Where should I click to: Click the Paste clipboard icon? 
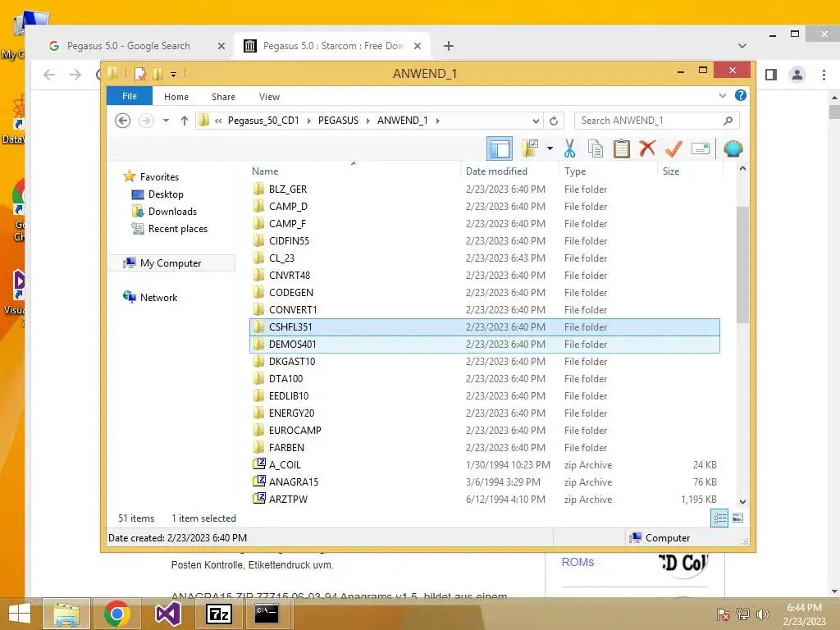point(622,148)
